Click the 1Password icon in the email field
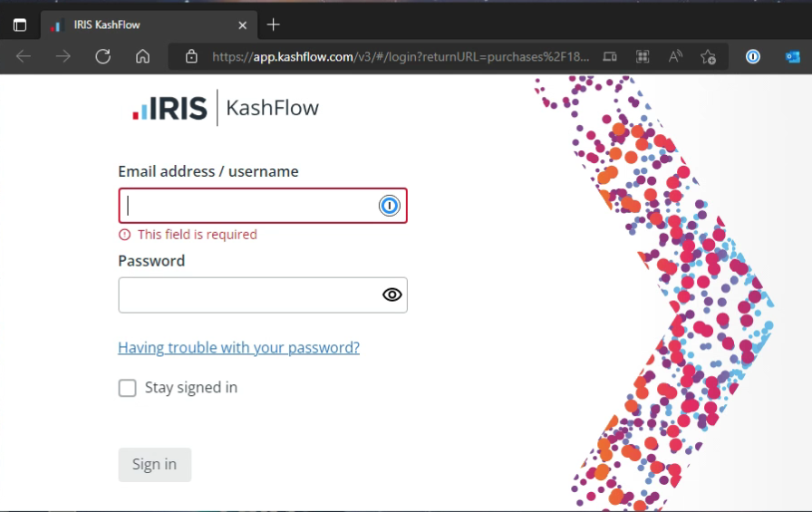The height and width of the screenshot is (512, 812). [389, 206]
